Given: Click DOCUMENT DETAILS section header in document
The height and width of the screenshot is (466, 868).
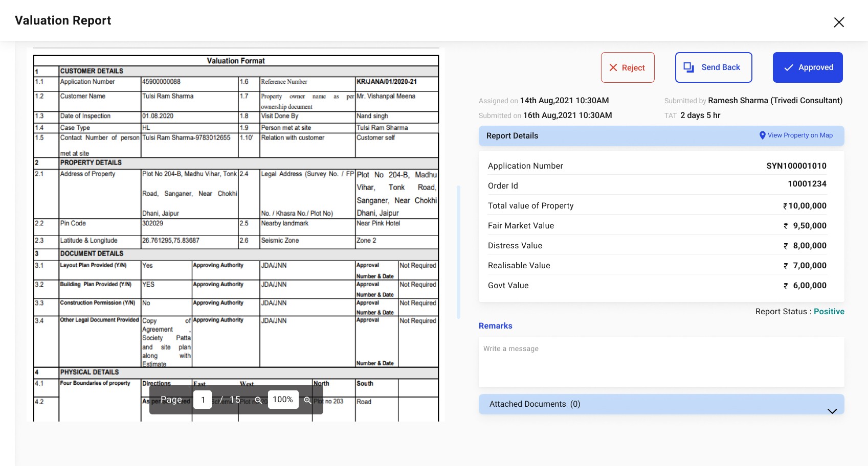Looking at the screenshot, I should [92, 253].
